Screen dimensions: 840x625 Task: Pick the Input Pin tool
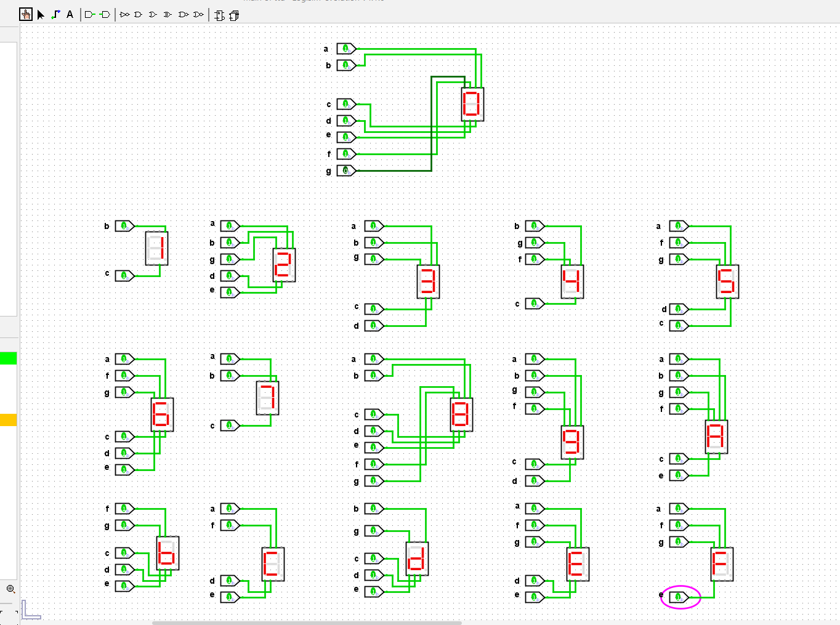coord(90,15)
